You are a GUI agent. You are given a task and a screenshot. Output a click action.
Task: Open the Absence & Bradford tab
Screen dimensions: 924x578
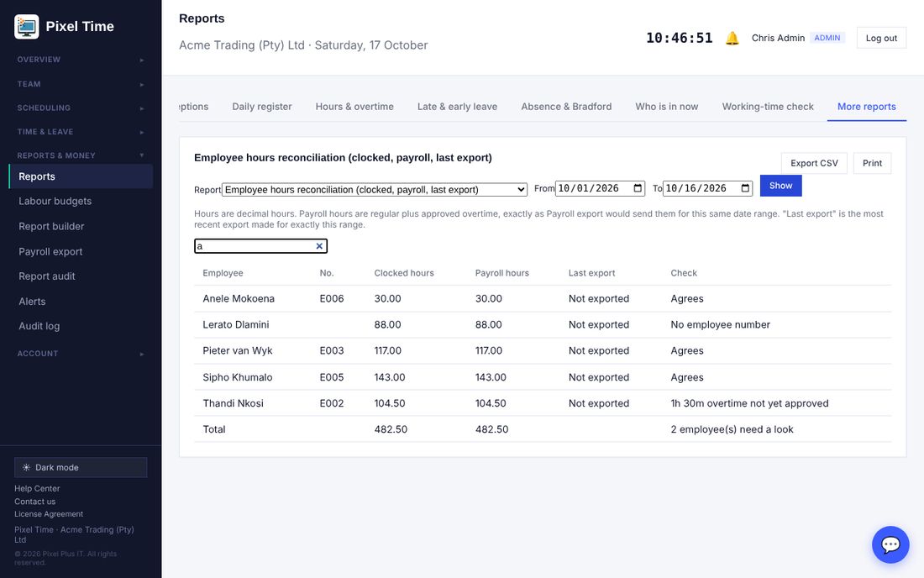(566, 107)
